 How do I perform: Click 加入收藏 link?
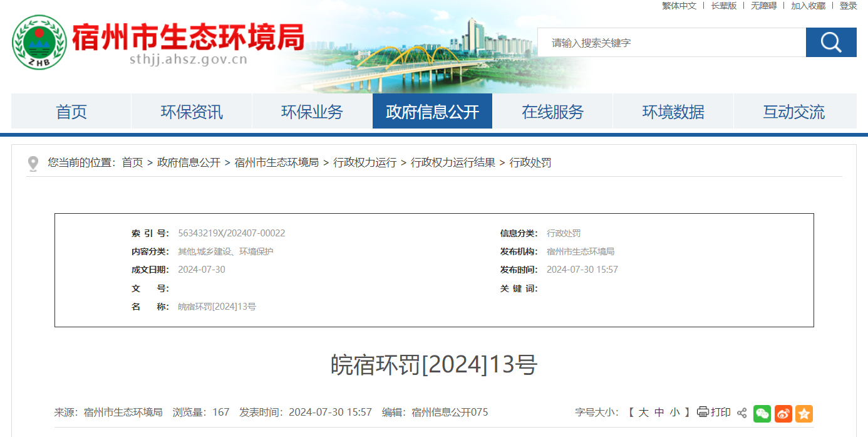click(x=808, y=6)
